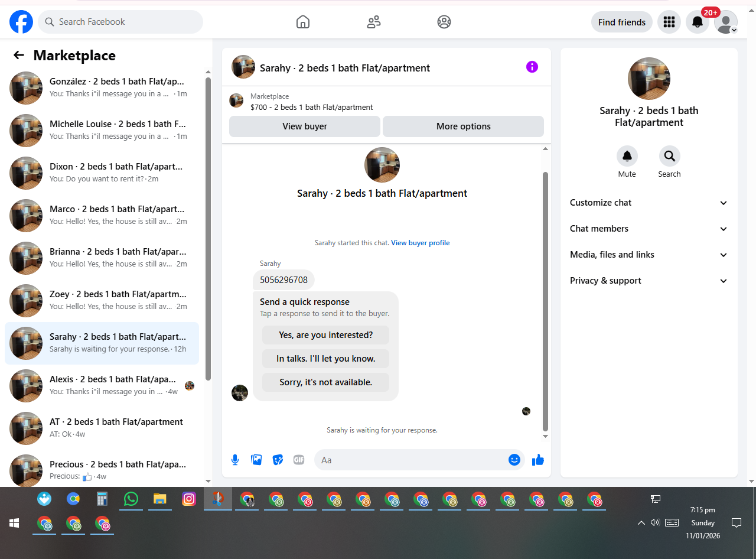This screenshot has width=756, height=559.
Task: Click Sarahy's message '5056296708'
Action: point(283,279)
